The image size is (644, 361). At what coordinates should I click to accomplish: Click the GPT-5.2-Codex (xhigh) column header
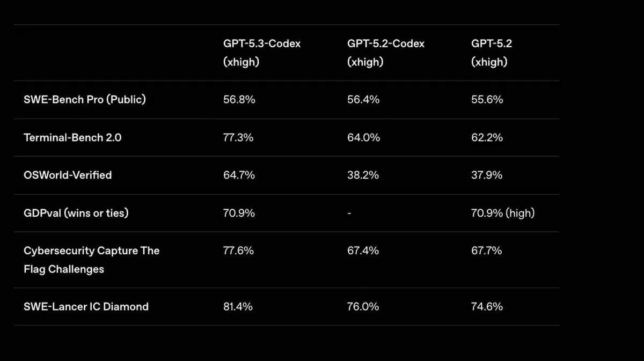tap(386, 53)
